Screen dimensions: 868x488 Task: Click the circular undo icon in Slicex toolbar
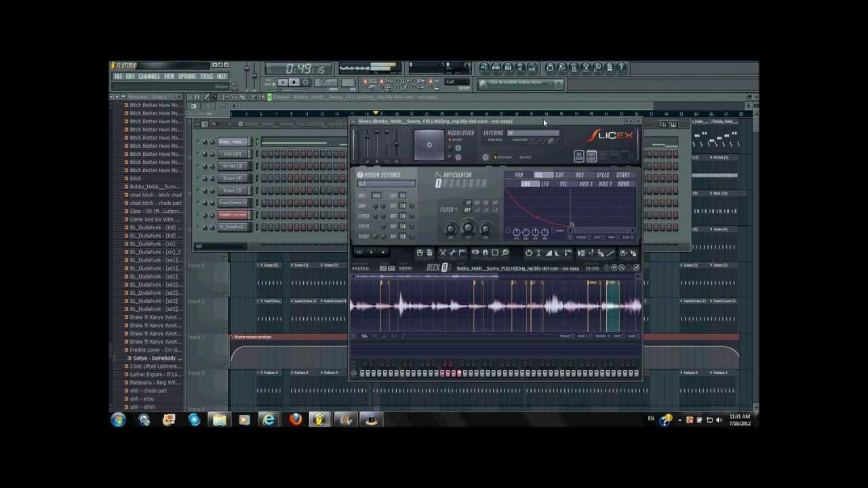(529, 253)
